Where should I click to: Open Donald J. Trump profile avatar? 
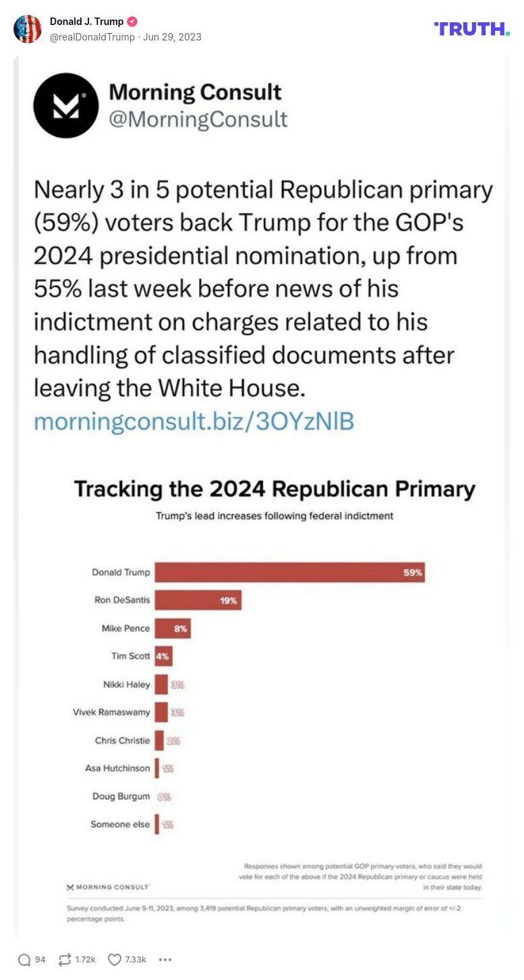pos(28,29)
